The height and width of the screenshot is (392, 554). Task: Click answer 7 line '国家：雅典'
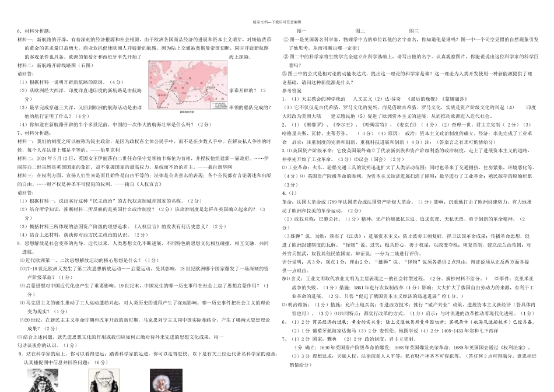click(x=348, y=339)
